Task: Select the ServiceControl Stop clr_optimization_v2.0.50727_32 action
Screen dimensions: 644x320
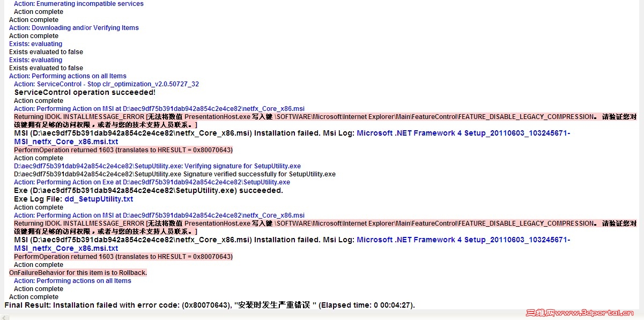Action: [106, 84]
